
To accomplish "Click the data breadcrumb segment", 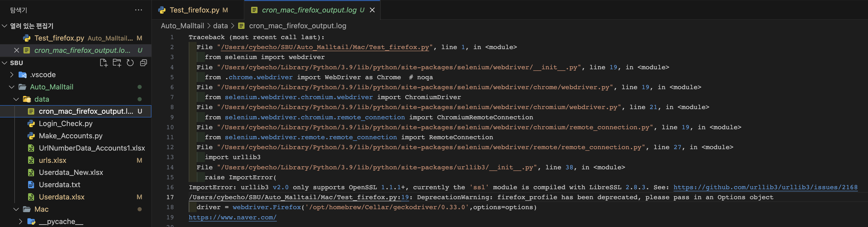I will (220, 26).
